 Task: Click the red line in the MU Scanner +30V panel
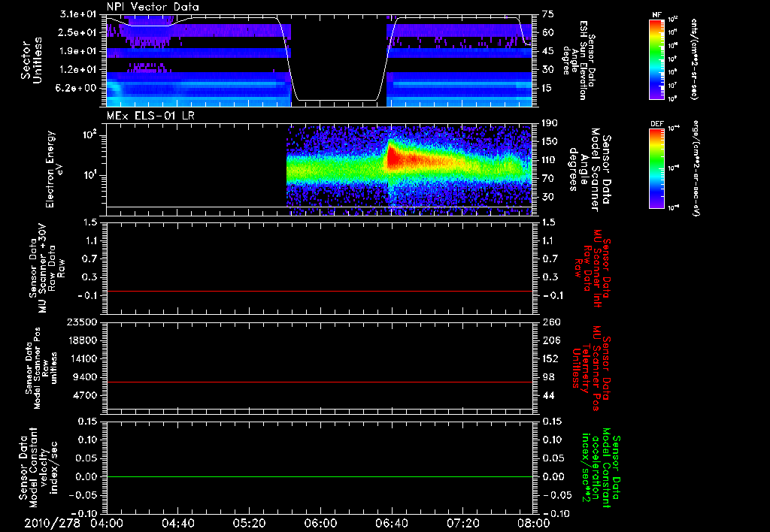coord(320,292)
